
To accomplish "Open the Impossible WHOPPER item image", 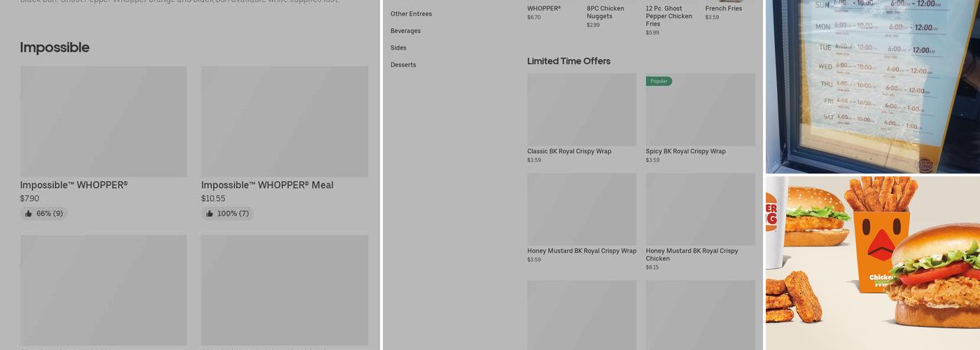I will click(104, 121).
